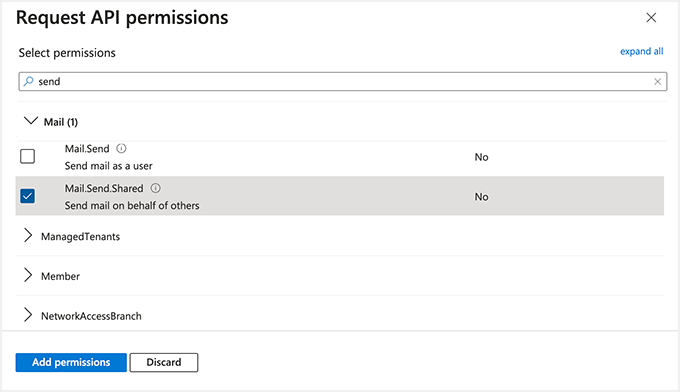Screen dimensions: 680x392
Task: Click the ManagedTenants group label
Action: point(81,237)
